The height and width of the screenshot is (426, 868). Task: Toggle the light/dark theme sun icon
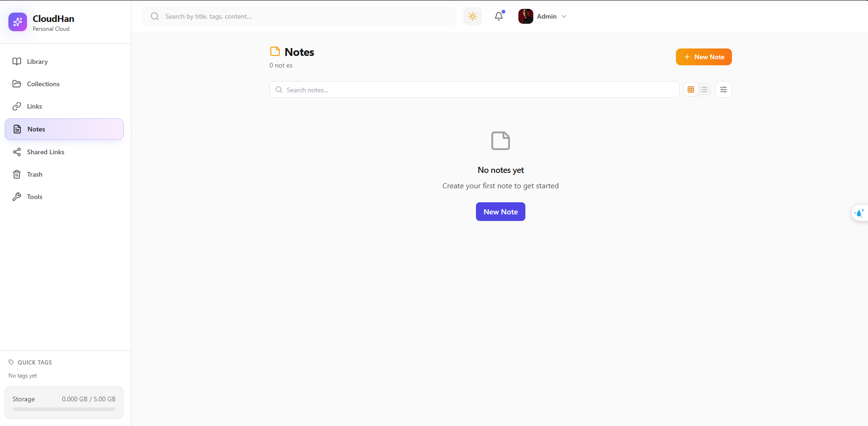point(472,16)
